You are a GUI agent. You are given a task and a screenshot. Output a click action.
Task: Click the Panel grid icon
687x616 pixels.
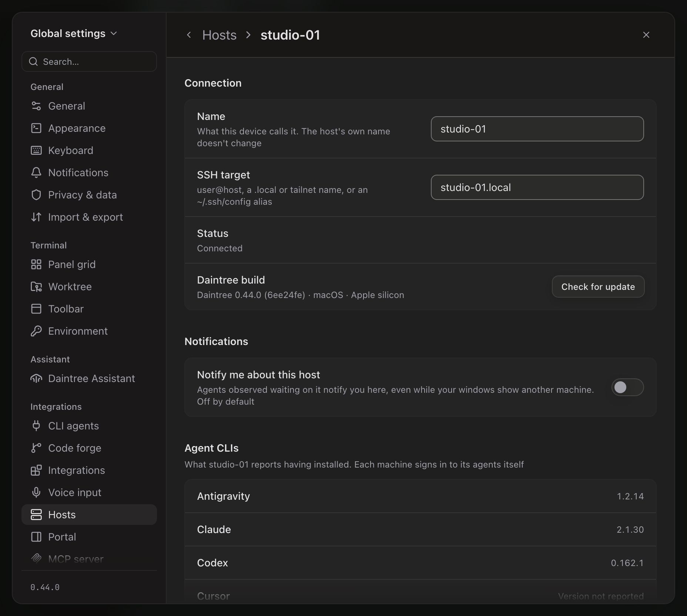coord(36,264)
